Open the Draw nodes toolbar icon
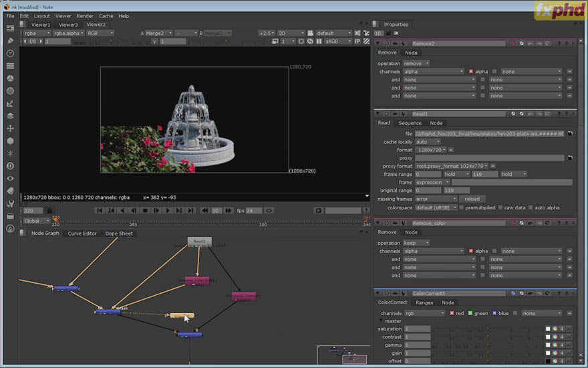The image size is (588, 368). (x=10, y=41)
